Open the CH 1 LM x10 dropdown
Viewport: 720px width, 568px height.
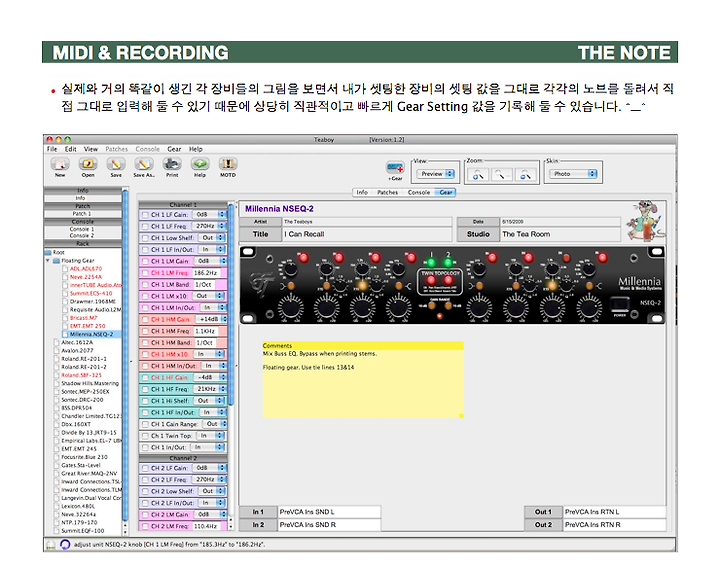point(210,296)
